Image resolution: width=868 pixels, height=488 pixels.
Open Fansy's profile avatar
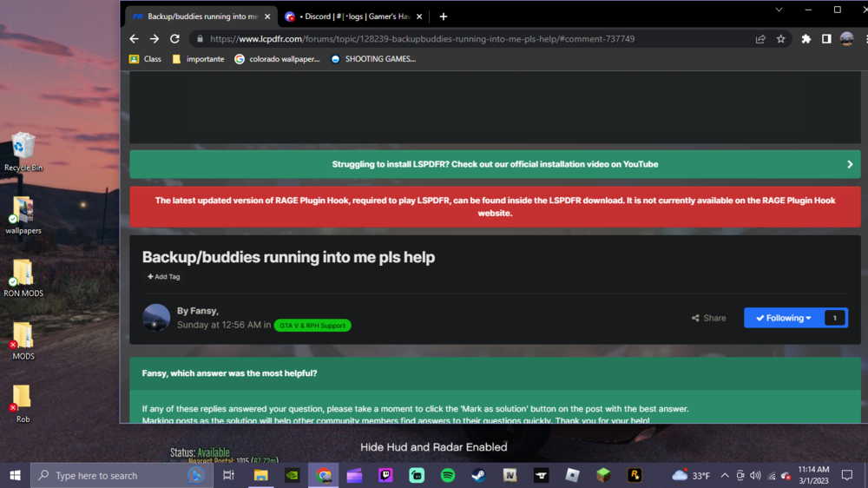click(x=156, y=318)
